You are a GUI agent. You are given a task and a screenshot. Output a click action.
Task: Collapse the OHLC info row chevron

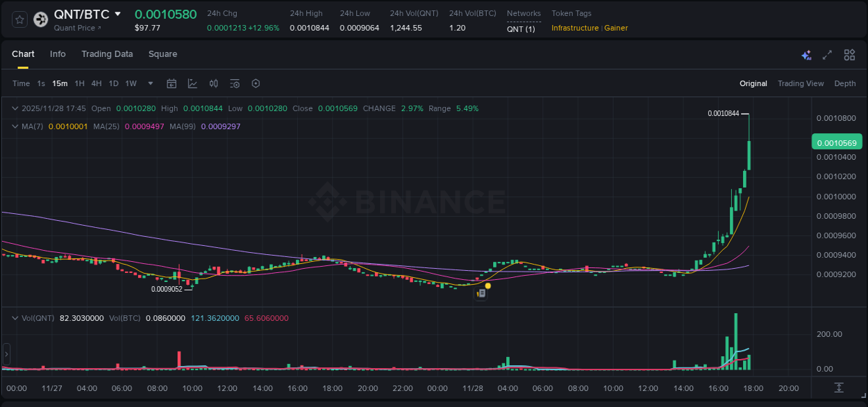[15, 108]
